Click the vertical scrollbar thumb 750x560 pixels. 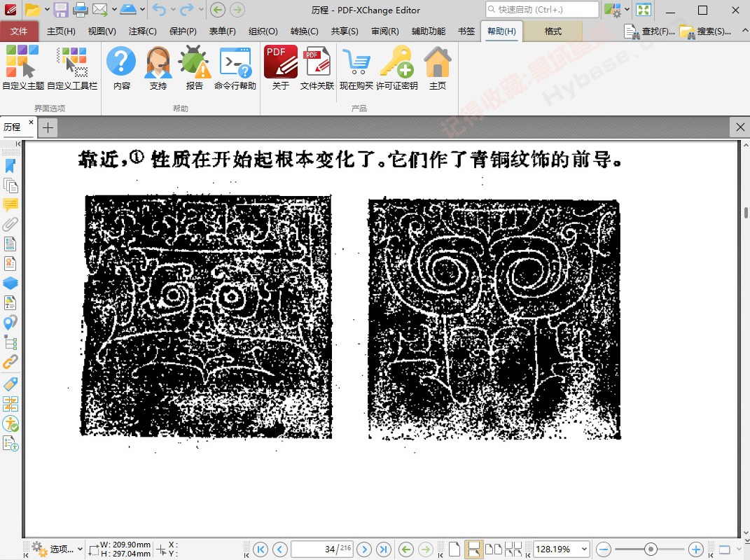pyautogui.click(x=746, y=212)
